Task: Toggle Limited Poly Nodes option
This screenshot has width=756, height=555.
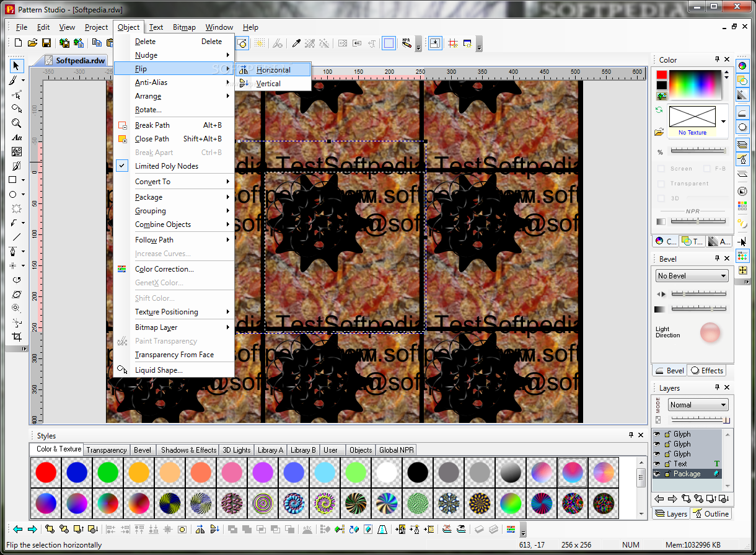Action: coord(174,166)
